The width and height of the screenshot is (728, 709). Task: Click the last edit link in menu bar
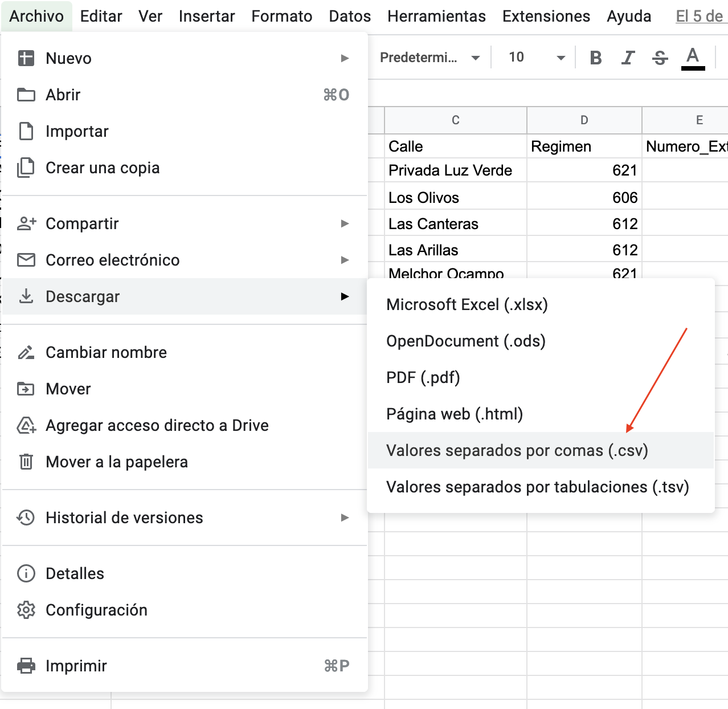700,16
